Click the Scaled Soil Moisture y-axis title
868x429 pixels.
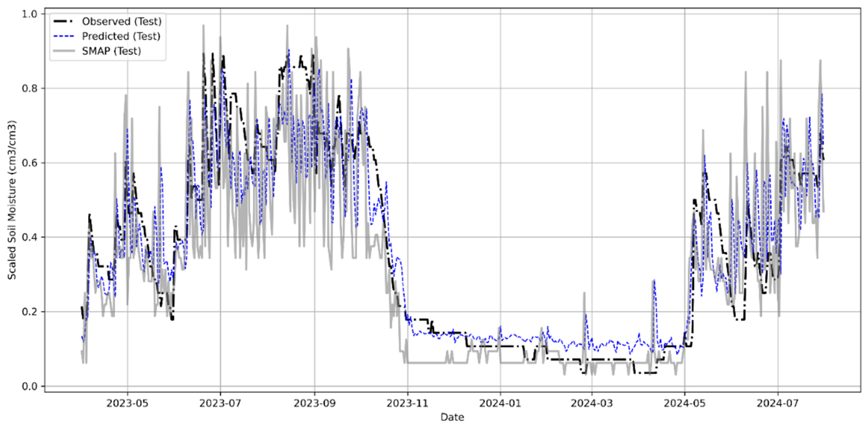tap(12, 200)
